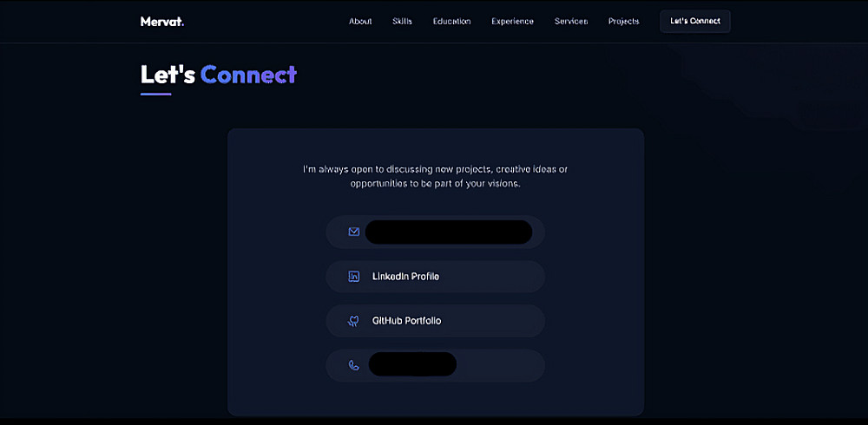Image resolution: width=868 pixels, height=425 pixels.
Task: Navigate to Skills in the navbar
Action: tap(402, 22)
